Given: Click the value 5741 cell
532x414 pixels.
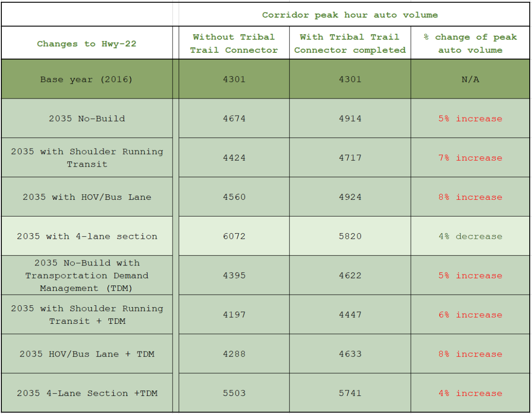Looking at the screenshot, I should click(x=350, y=393).
